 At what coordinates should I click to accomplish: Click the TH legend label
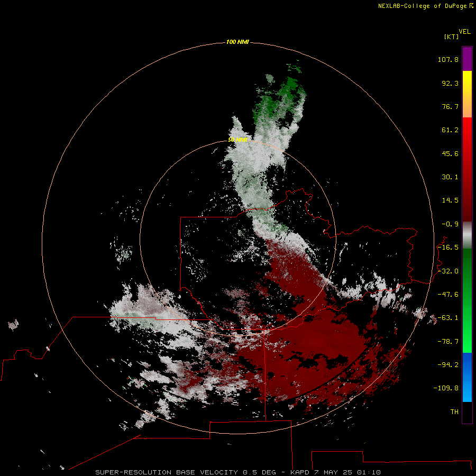click(454, 412)
